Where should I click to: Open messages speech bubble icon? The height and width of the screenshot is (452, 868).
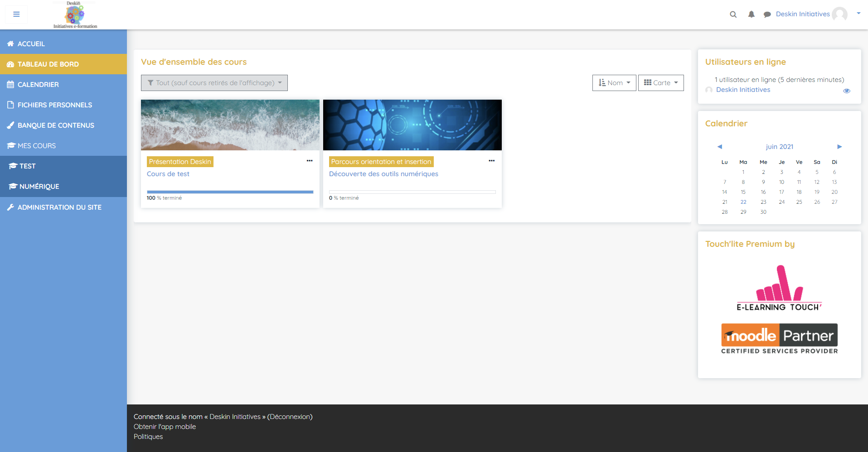click(x=767, y=14)
